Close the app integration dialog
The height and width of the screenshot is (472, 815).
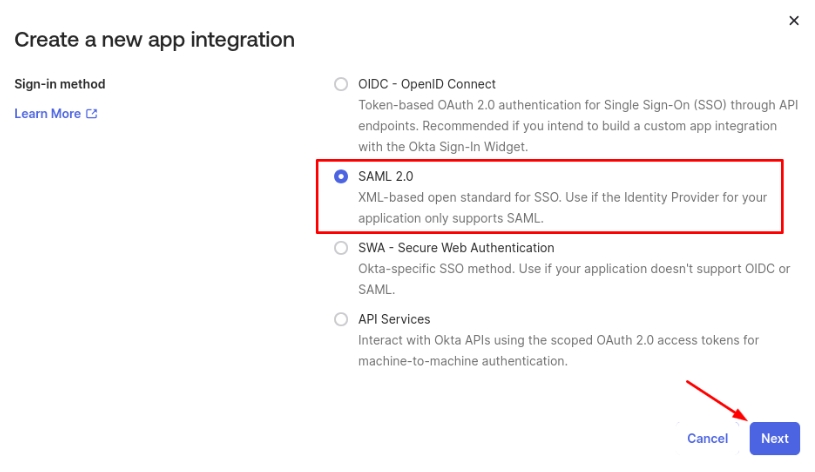[x=794, y=21]
